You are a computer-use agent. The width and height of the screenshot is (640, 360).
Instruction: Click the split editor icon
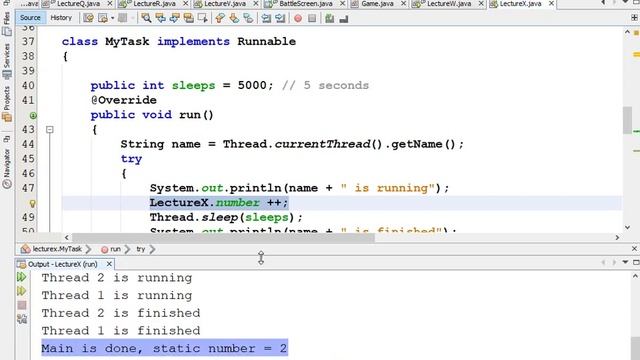pyautogui.click(x=634, y=18)
